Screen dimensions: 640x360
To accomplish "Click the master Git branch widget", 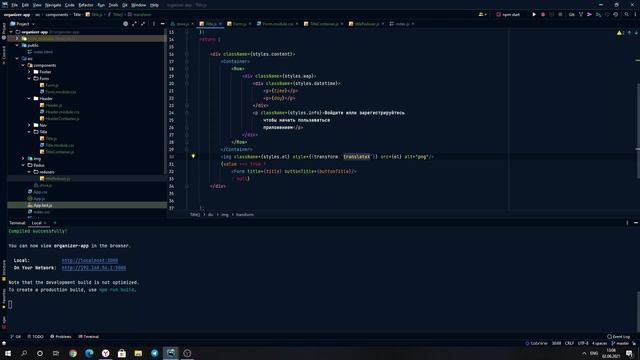I will pyautogui.click(x=621, y=343).
